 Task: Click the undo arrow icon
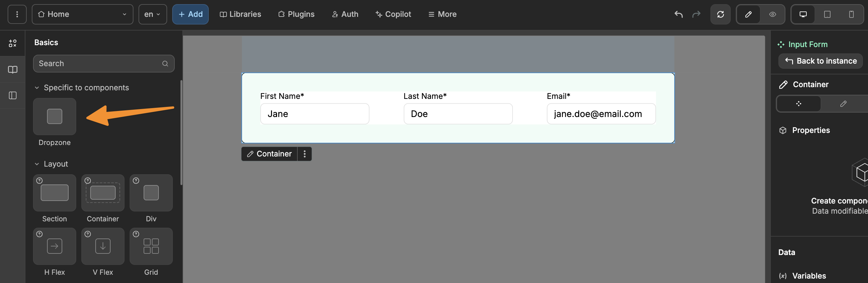click(678, 14)
